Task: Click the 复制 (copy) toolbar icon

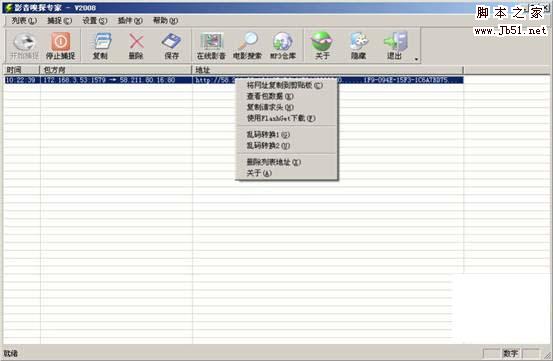Action: pyautogui.click(x=101, y=46)
